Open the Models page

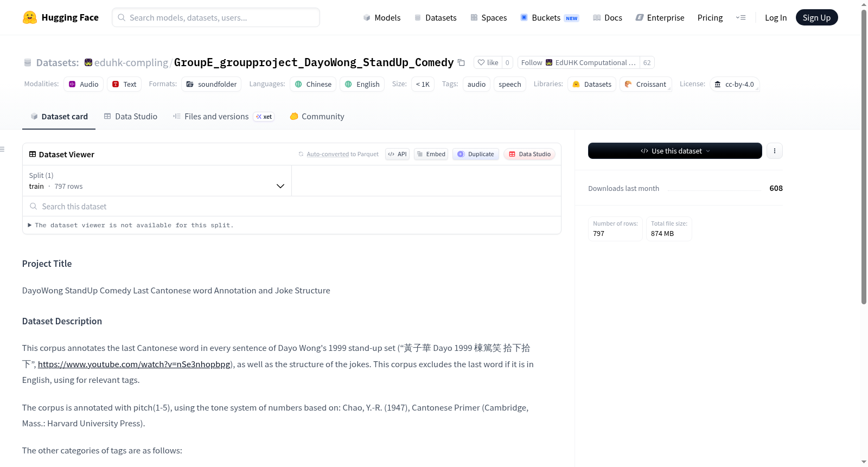click(382, 17)
